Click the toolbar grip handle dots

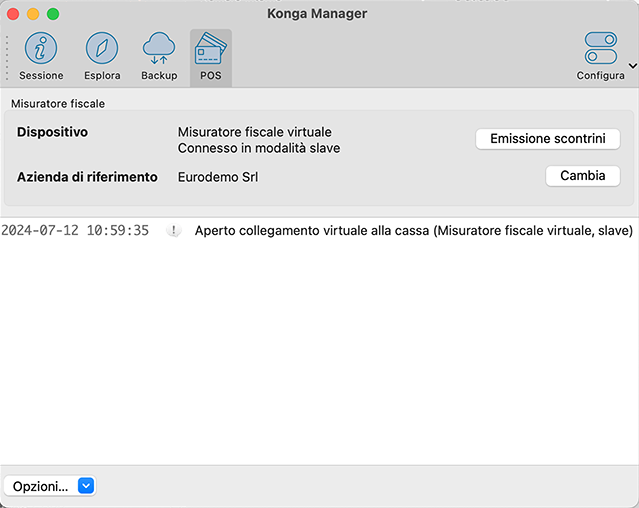coord(8,58)
